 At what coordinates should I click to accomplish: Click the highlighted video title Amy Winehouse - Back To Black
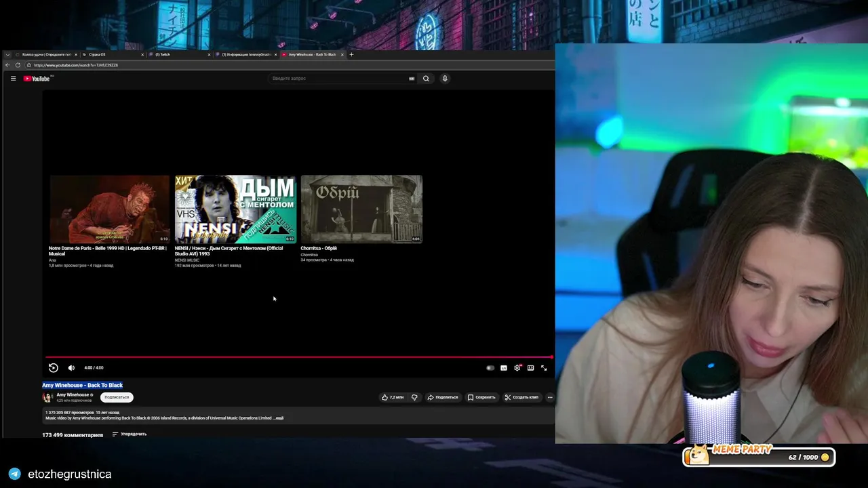tap(83, 385)
